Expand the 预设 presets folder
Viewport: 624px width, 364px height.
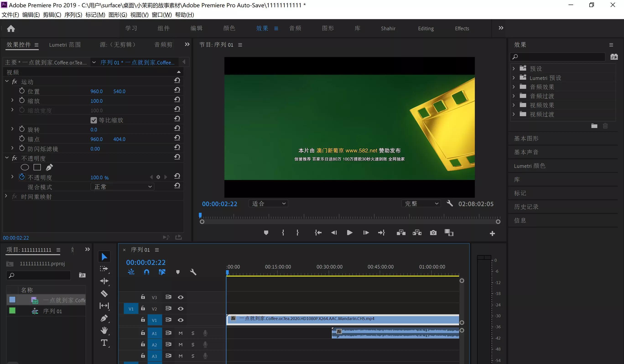point(514,69)
